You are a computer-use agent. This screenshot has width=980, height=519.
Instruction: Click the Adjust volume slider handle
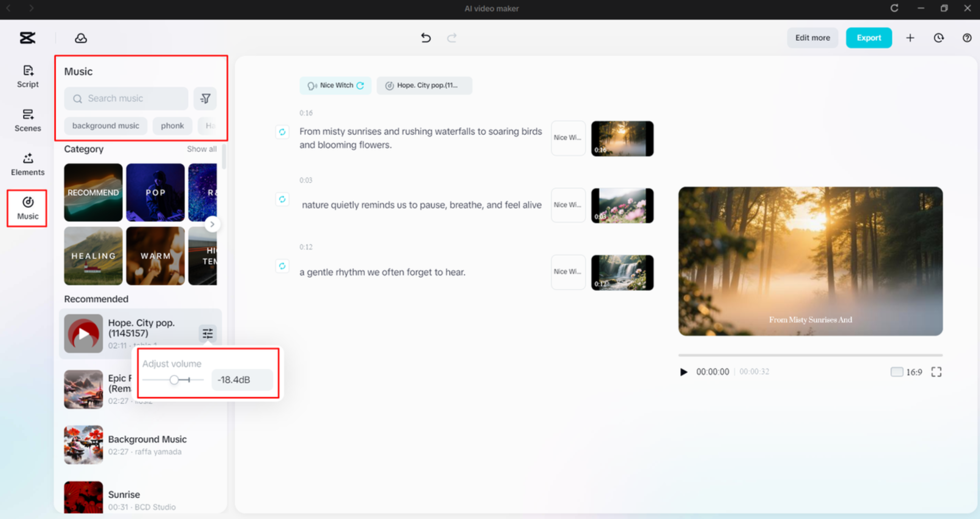[x=174, y=380]
